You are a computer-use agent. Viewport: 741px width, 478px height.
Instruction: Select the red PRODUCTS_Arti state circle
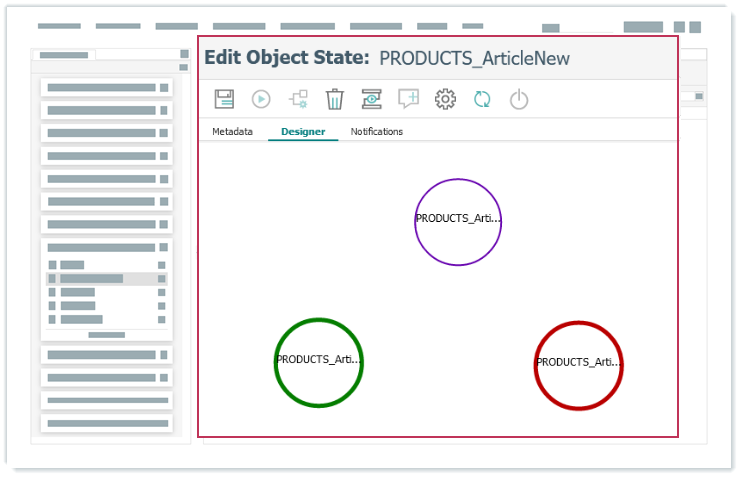[x=578, y=365]
